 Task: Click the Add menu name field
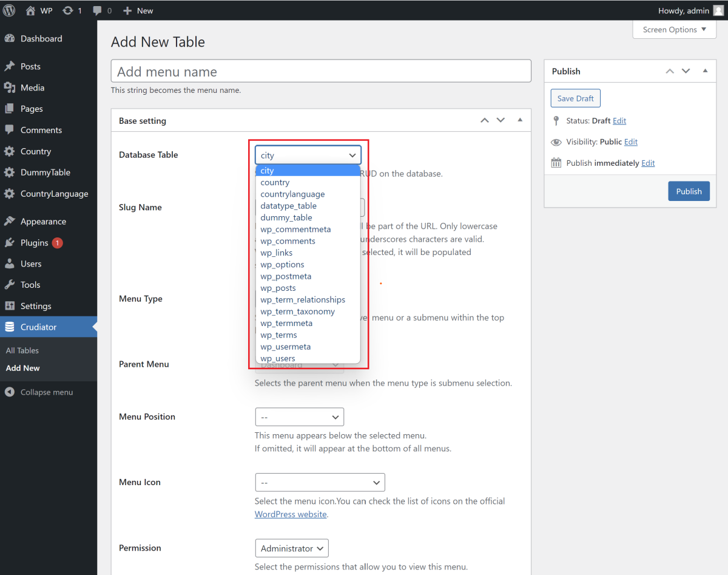pyautogui.click(x=321, y=72)
